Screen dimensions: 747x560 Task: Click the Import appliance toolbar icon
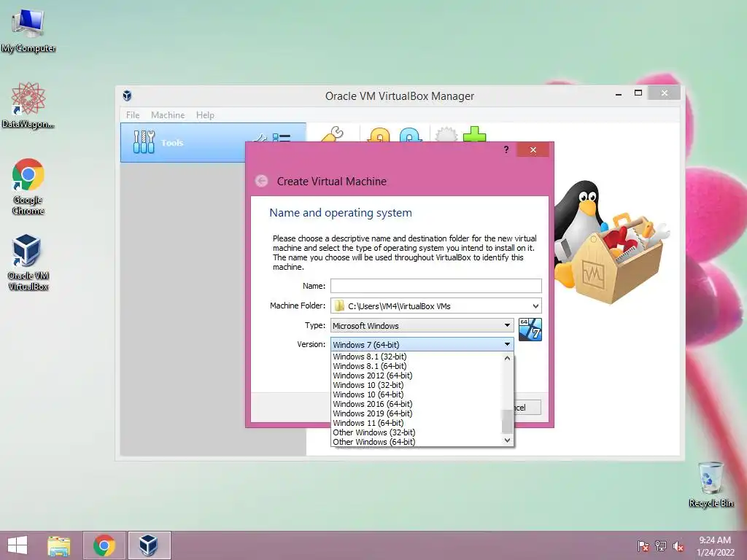coord(379,135)
